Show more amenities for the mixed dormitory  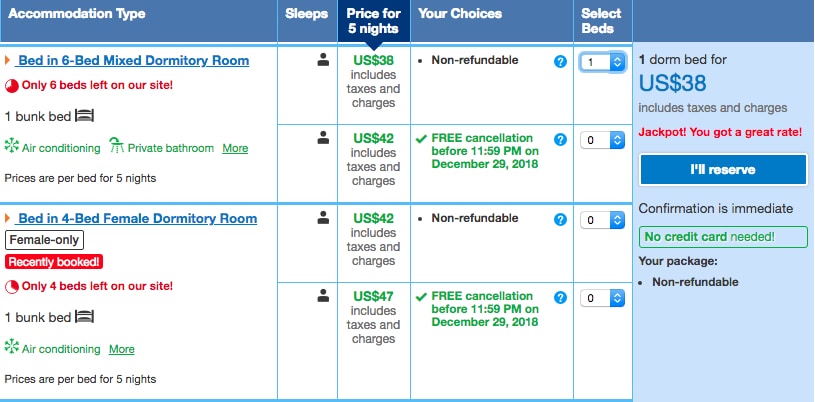coord(235,148)
